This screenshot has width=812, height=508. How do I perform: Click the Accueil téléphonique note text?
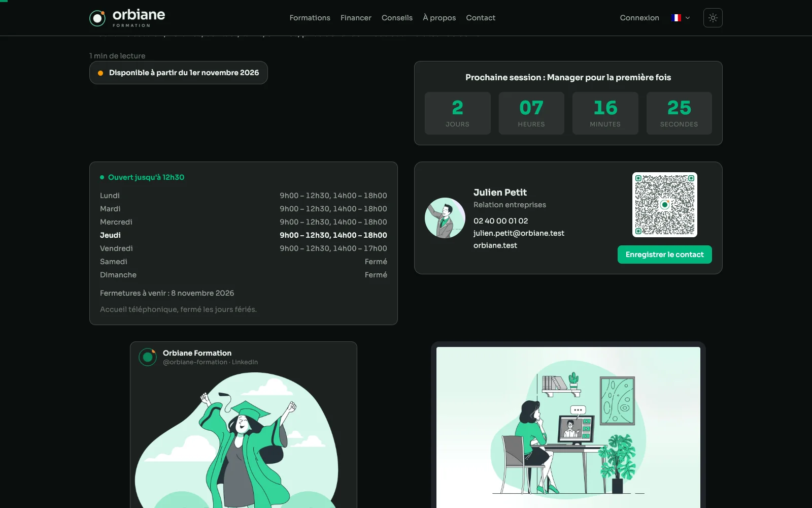pyautogui.click(x=178, y=309)
